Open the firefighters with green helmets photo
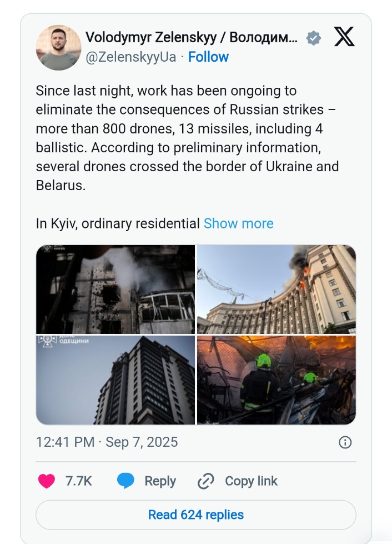Viewport: 392px width, 544px height. [277, 380]
